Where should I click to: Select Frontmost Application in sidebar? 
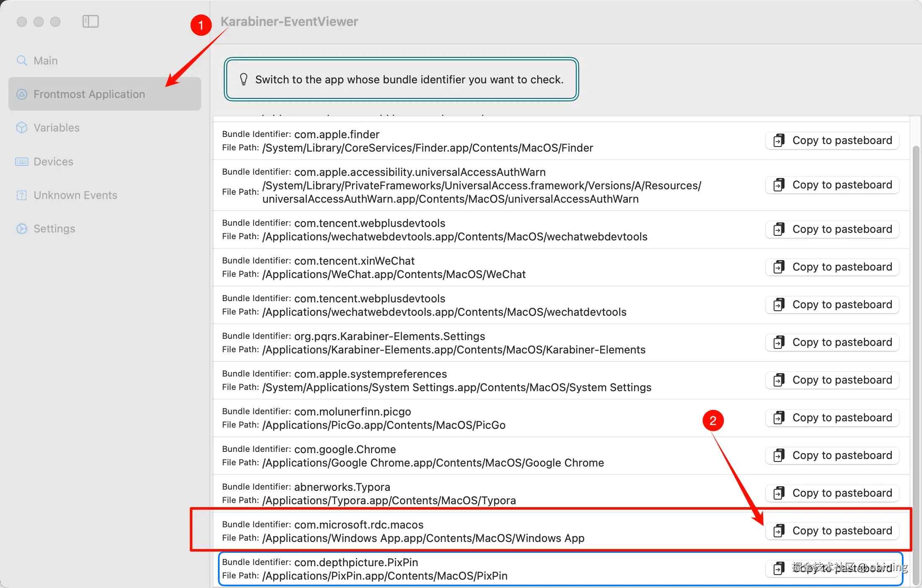point(89,94)
